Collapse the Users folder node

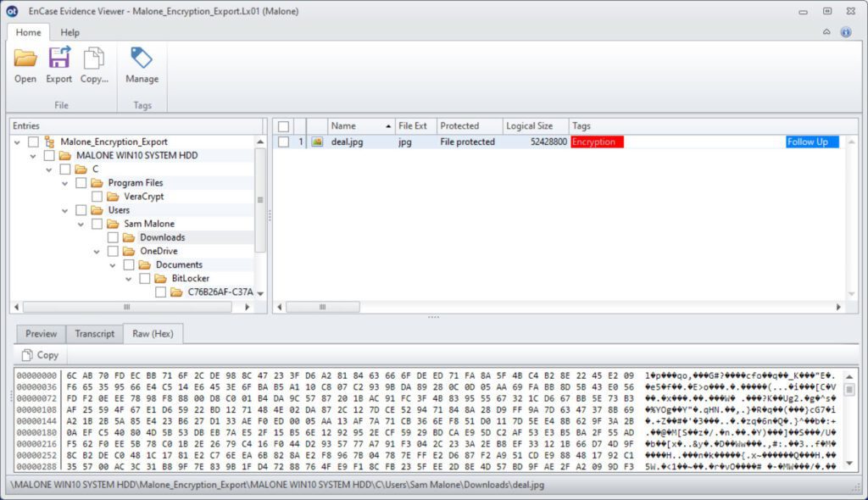click(64, 210)
